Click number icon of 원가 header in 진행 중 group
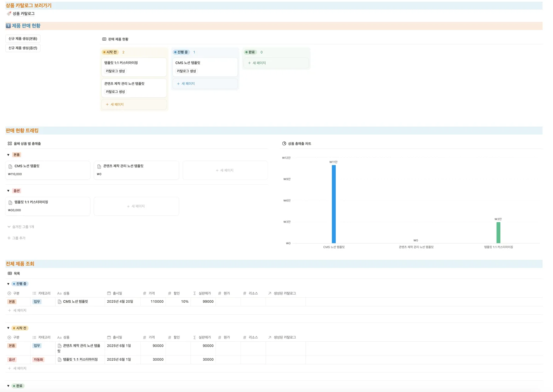Image resolution: width=553 pixels, height=392 pixels. pyautogui.click(x=220, y=293)
